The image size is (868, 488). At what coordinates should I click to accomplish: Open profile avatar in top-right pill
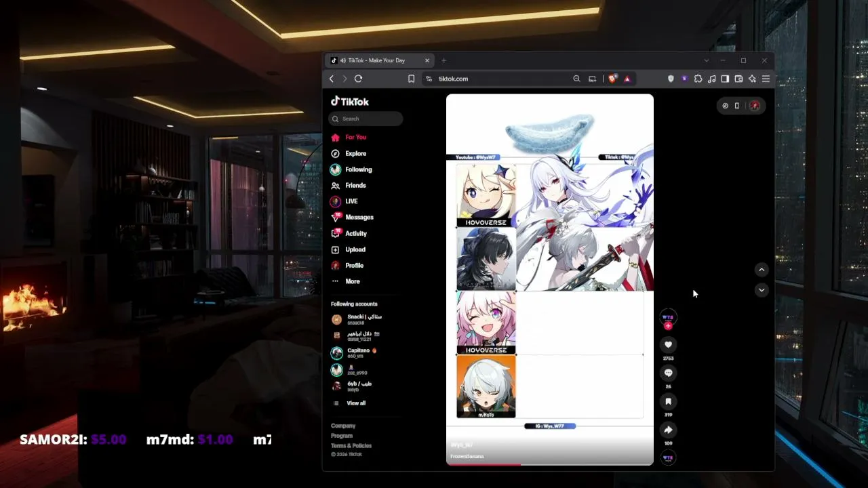tap(754, 106)
